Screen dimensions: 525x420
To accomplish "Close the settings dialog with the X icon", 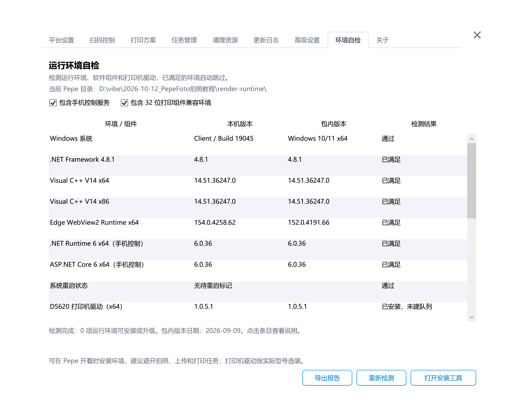I will click(477, 35).
